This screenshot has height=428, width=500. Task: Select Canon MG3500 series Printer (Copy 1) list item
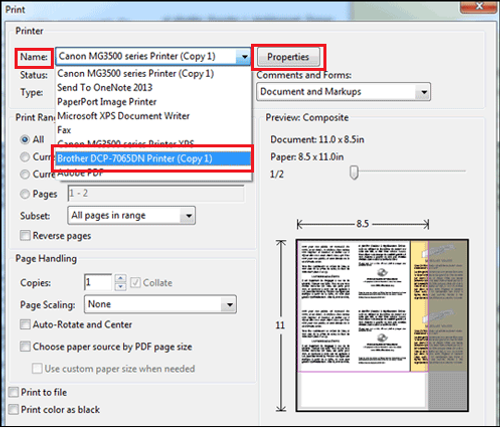[x=153, y=73]
